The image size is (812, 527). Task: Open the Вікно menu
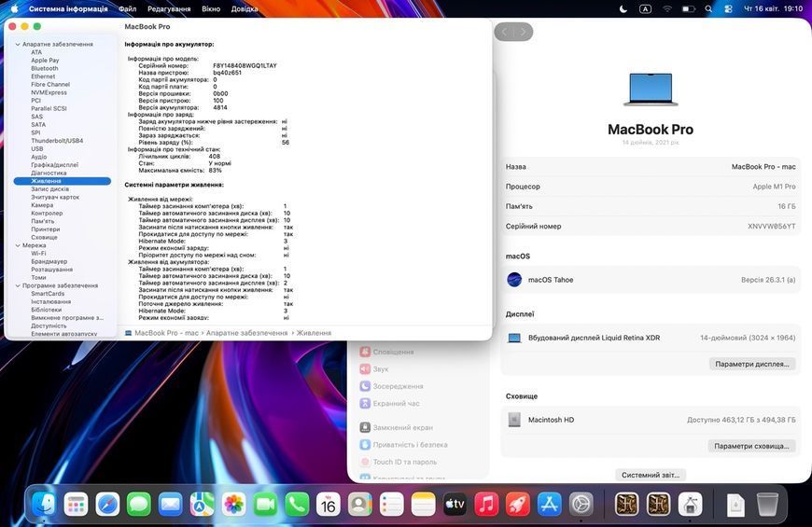[211, 8]
